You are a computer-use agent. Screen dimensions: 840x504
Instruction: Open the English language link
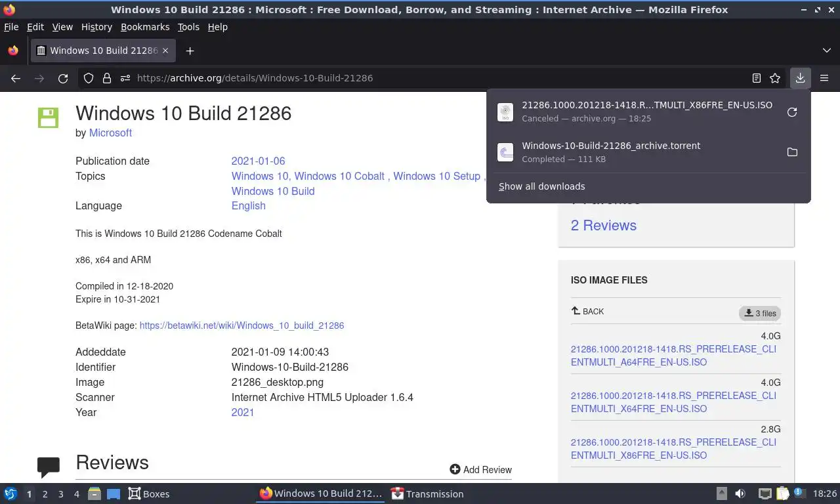pyautogui.click(x=248, y=205)
